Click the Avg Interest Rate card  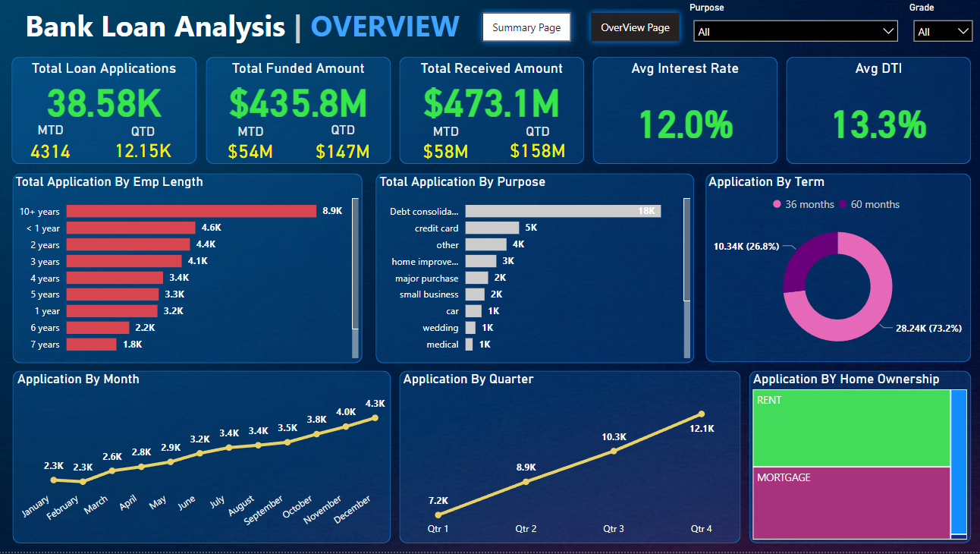pyautogui.click(x=685, y=110)
